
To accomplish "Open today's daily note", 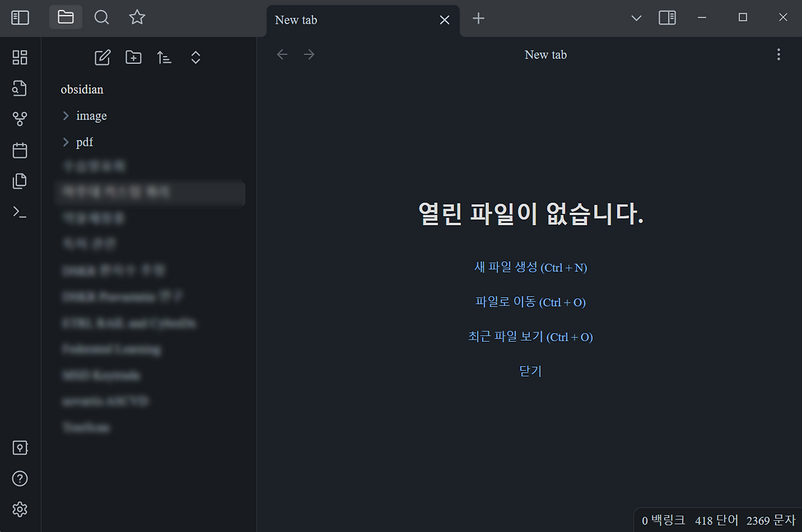I will pyautogui.click(x=19, y=150).
